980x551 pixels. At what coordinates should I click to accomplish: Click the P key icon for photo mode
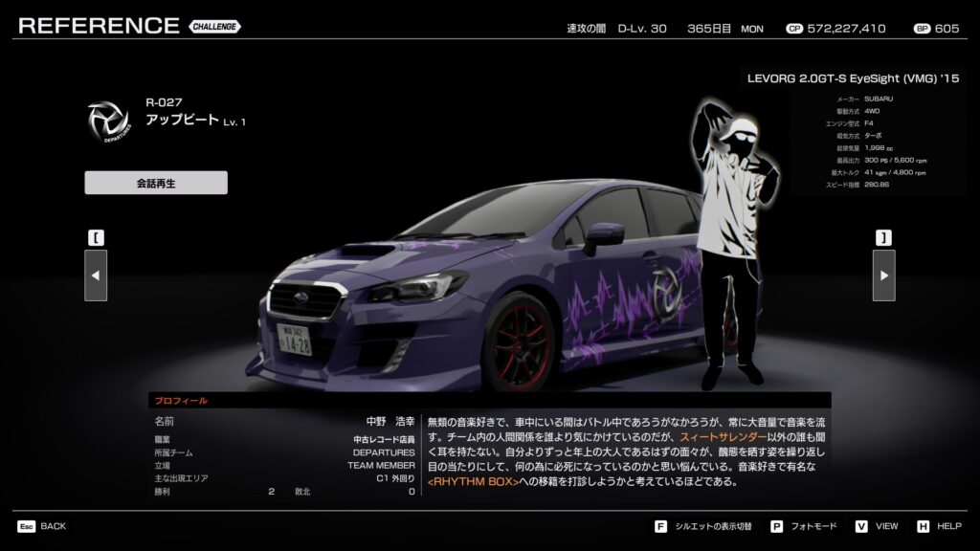(776, 526)
